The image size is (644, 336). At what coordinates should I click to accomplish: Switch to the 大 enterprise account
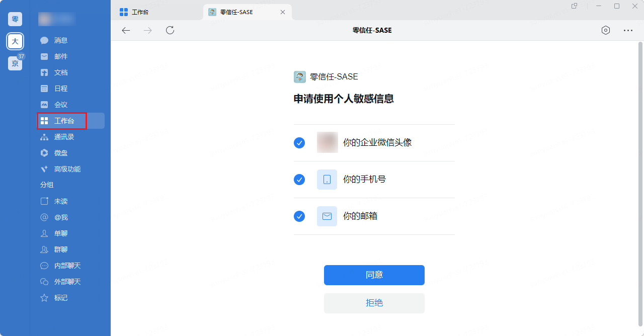click(x=15, y=41)
